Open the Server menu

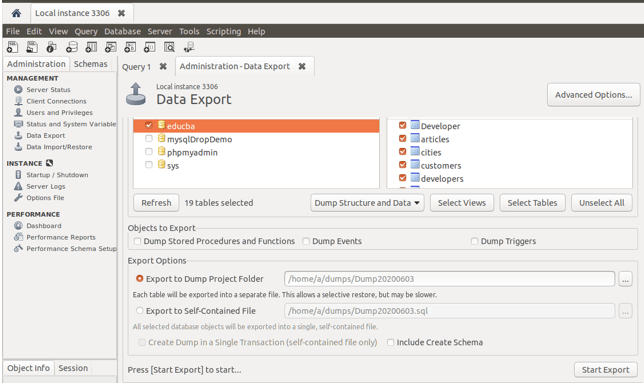[x=160, y=32]
